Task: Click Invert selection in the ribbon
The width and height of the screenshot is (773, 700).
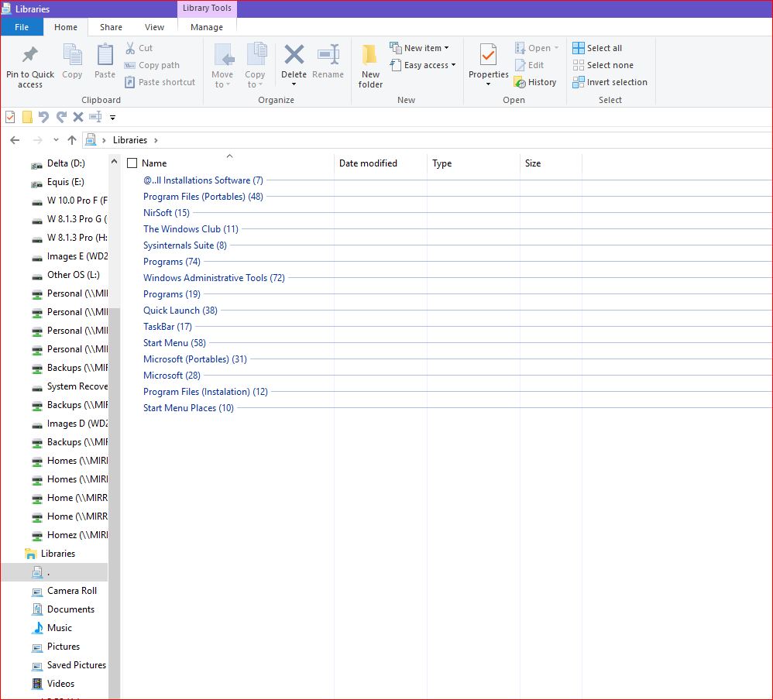Action: [610, 82]
